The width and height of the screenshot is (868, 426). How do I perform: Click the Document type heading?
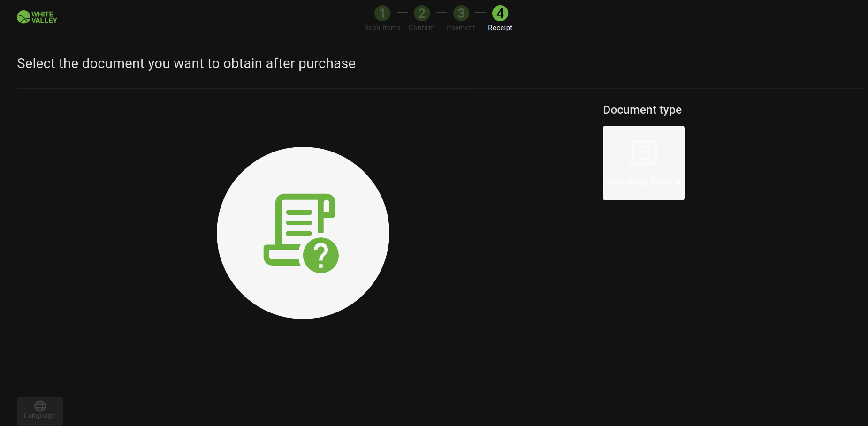[x=642, y=110]
